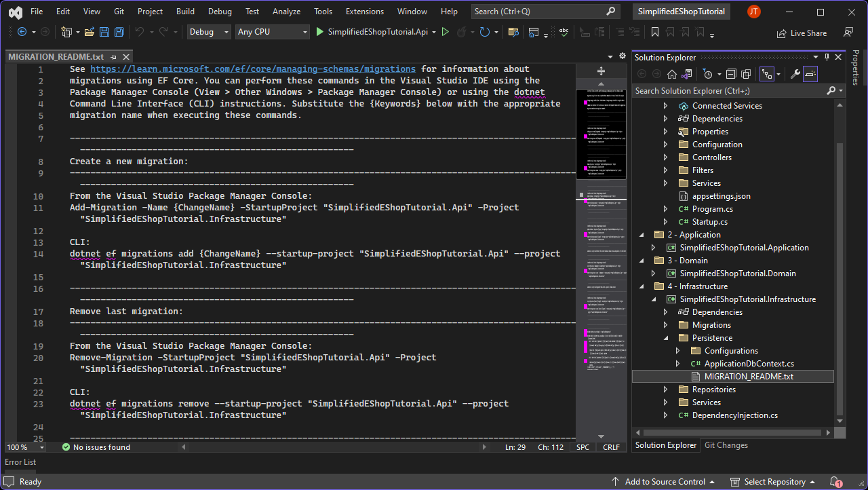Click the CRLF line ending indicator
The image size is (868, 490).
[611, 447]
